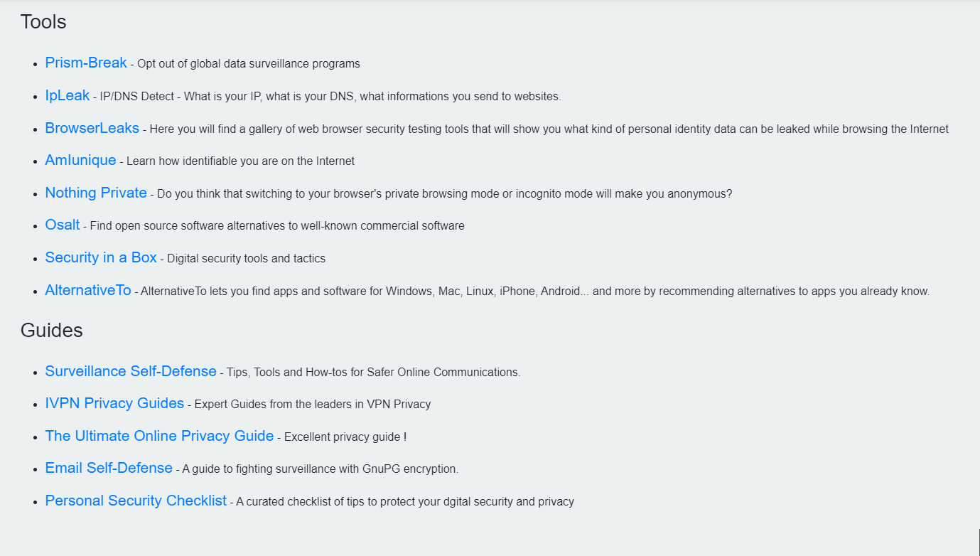Click The Ultimate Online Privacy Guide link
The width and height of the screenshot is (980, 556).
coord(159,436)
